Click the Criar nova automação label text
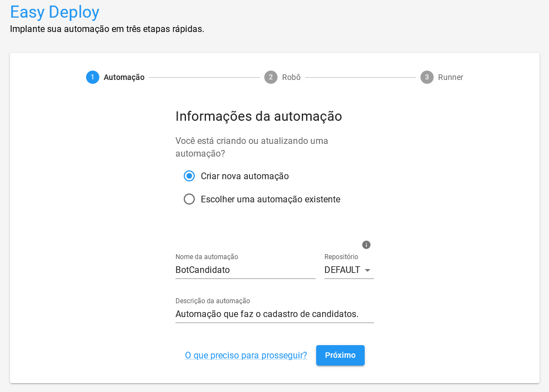The height and width of the screenshot is (392, 549). click(244, 176)
